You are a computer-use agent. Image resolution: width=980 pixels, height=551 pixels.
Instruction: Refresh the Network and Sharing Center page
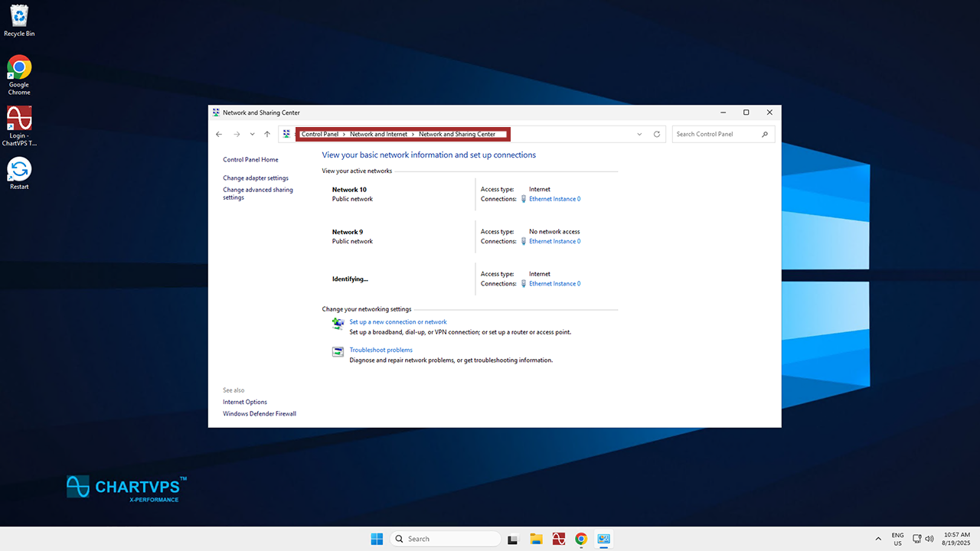tap(656, 134)
